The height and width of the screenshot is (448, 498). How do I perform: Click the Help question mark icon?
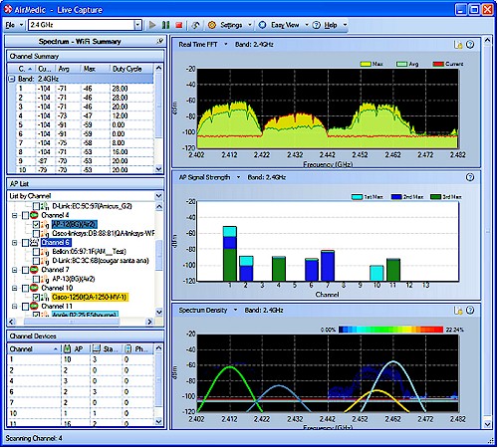317,25
